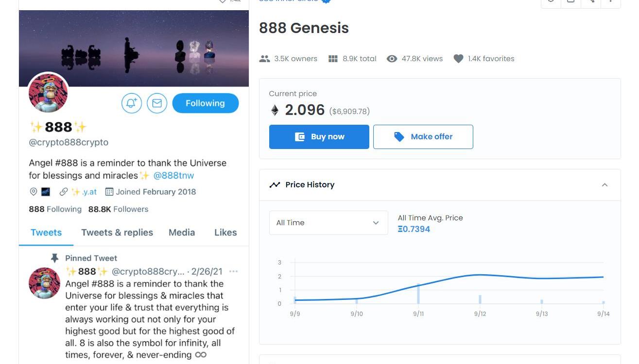Screen dimensions: 639x364
Task: Toggle the Following button on the profile
Action: coord(206,103)
